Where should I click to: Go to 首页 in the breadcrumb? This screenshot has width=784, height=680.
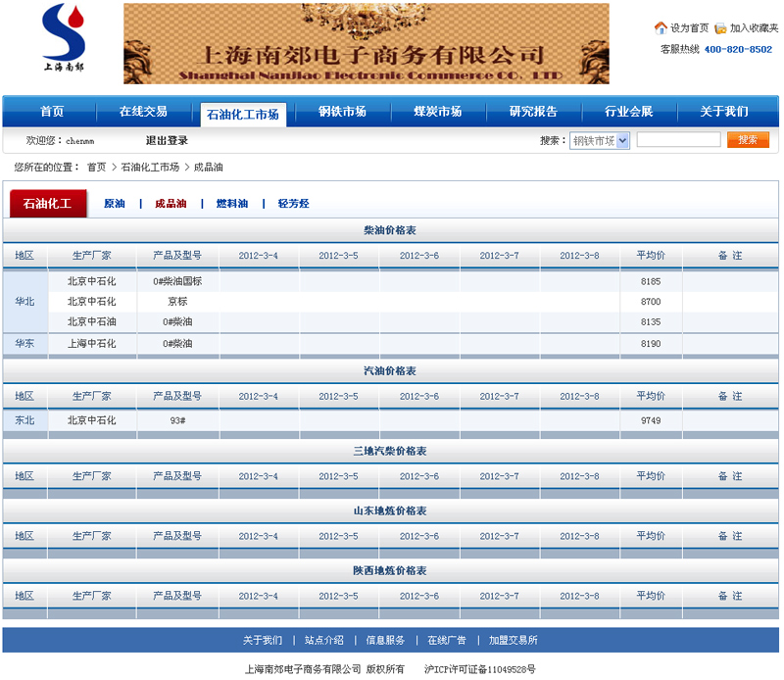pos(96,167)
